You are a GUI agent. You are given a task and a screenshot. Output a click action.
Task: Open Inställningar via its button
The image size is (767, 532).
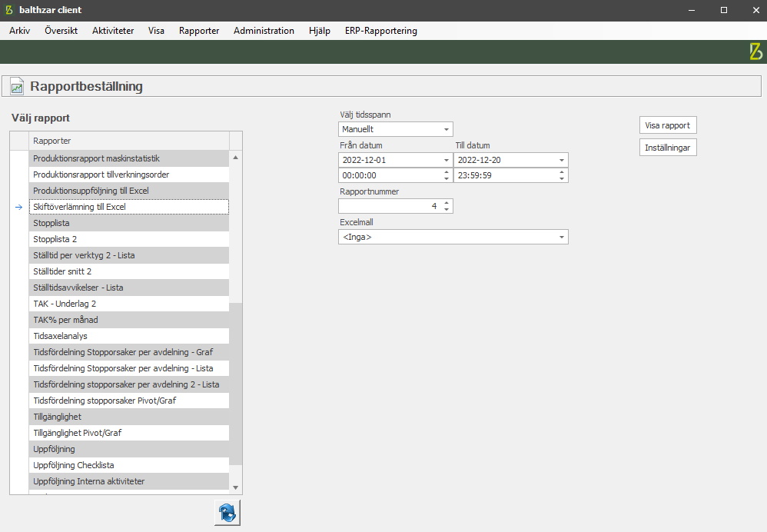tap(667, 148)
